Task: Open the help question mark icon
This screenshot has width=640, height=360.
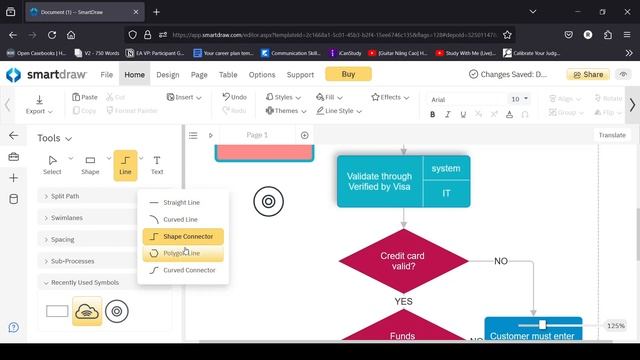Action: click(13, 327)
